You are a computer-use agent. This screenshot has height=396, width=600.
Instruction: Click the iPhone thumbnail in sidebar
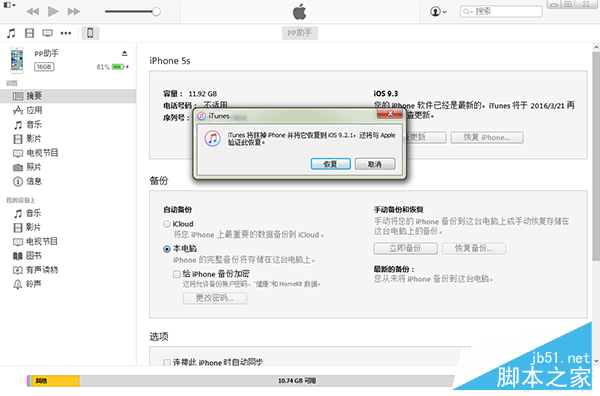(17, 60)
